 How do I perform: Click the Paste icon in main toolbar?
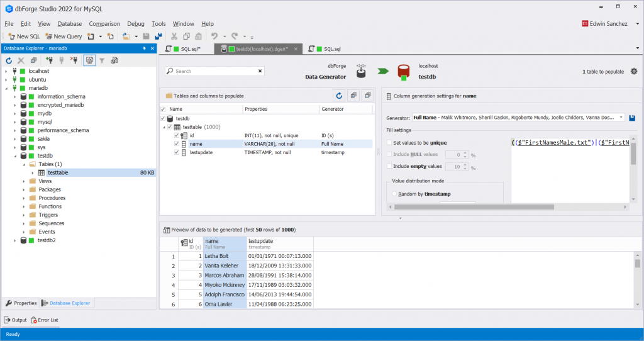coord(198,36)
